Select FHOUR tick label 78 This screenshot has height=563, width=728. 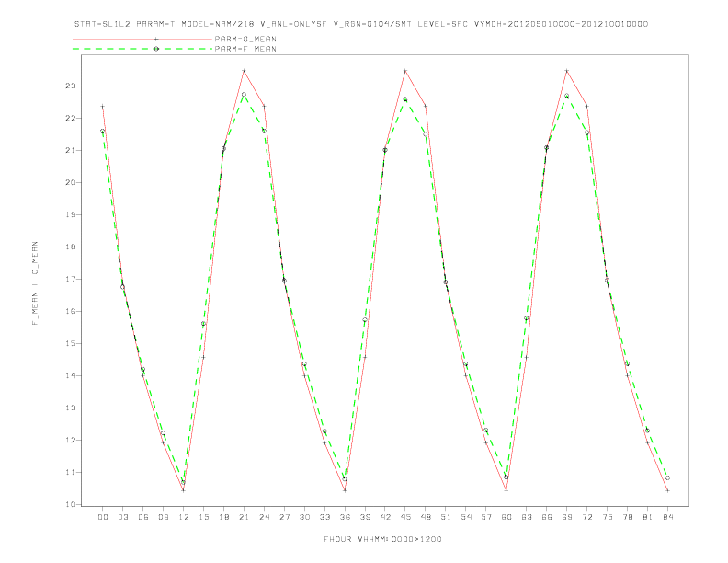(627, 517)
